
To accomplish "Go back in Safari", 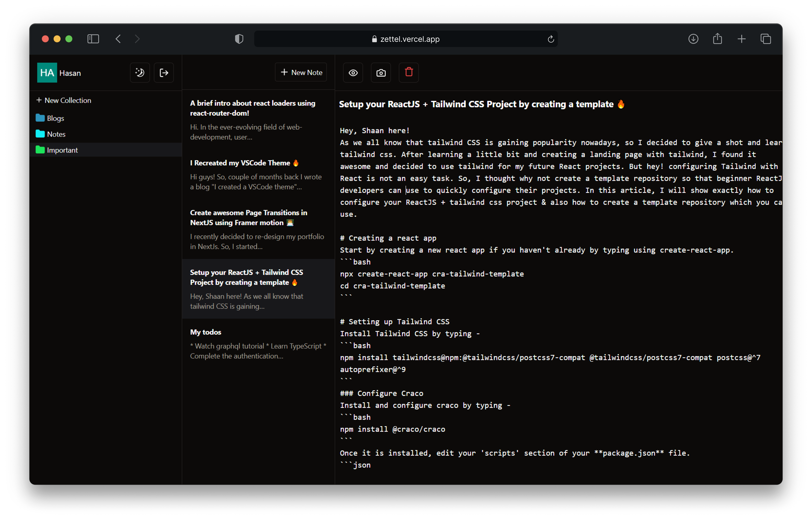I will tap(118, 39).
